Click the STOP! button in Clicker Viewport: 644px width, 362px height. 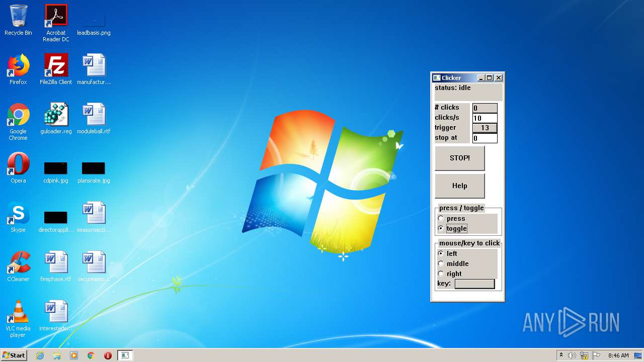(x=460, y=158)
